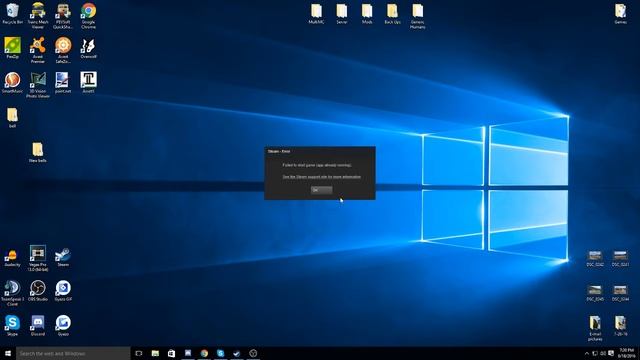The width and height of the screenshot is (640, 360).
Task: Select the Server folder at top
Action: point(342,14)
